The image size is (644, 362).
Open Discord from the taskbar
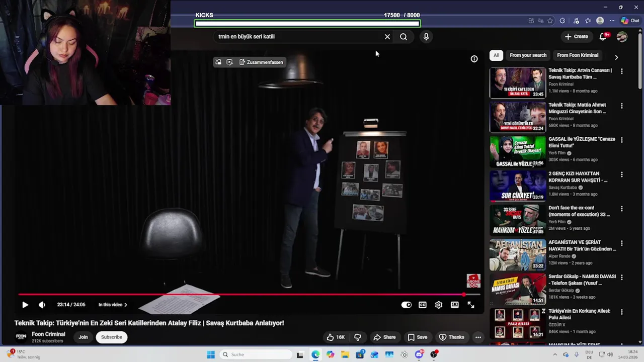pos(419,354)
